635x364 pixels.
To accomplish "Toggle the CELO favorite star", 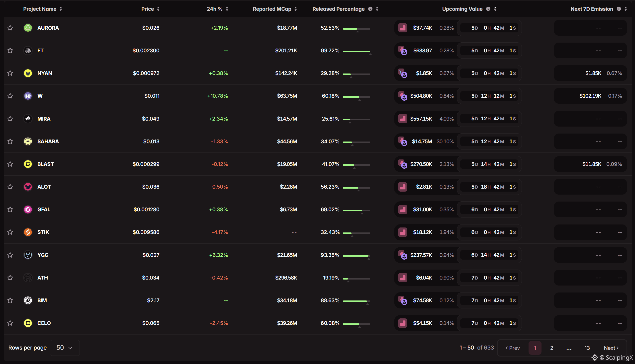I will [x=10, y=323].
